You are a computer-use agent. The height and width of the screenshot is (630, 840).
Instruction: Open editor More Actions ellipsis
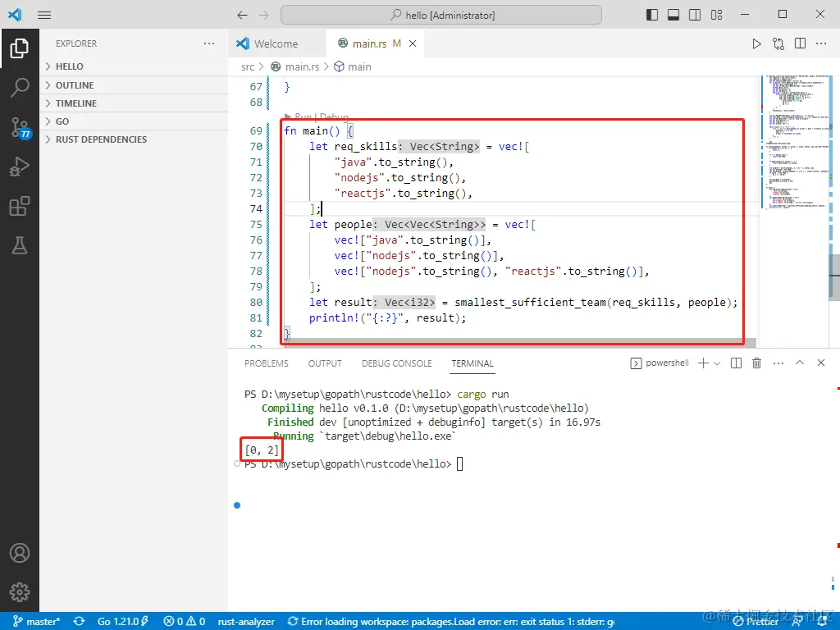821,43
